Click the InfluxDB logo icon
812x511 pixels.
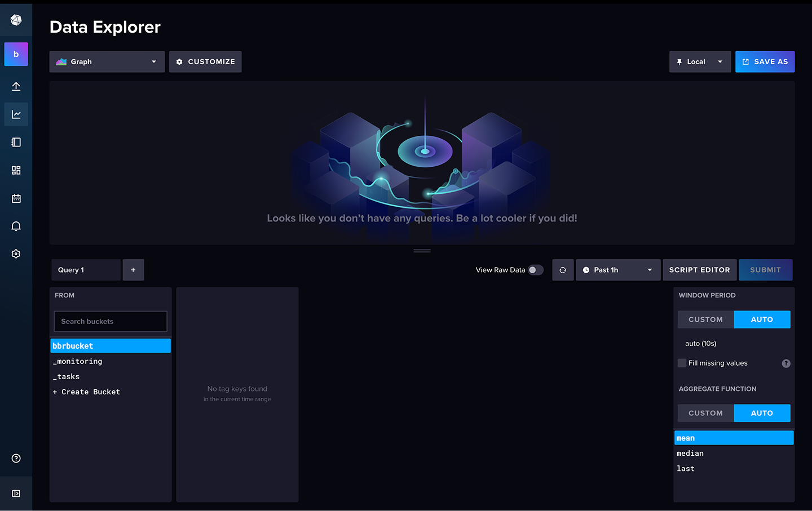pos(16,20)
